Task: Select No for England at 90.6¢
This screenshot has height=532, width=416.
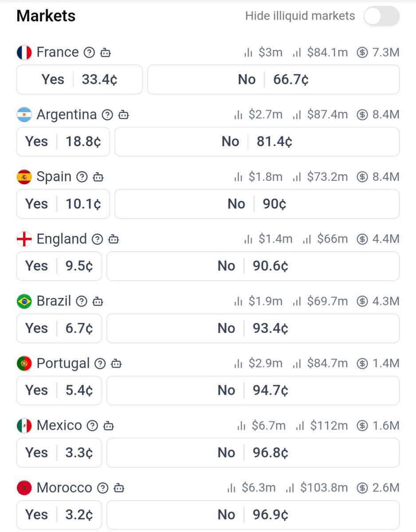Action: point(253,266)
